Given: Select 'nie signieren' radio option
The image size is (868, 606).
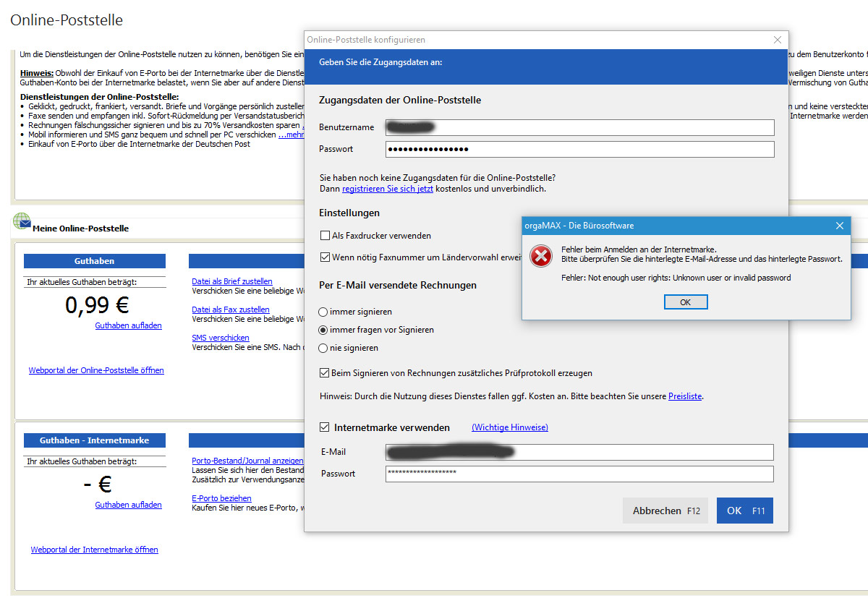Looking at the screenshot, I should pyautogui.click(x=323, y=348).
